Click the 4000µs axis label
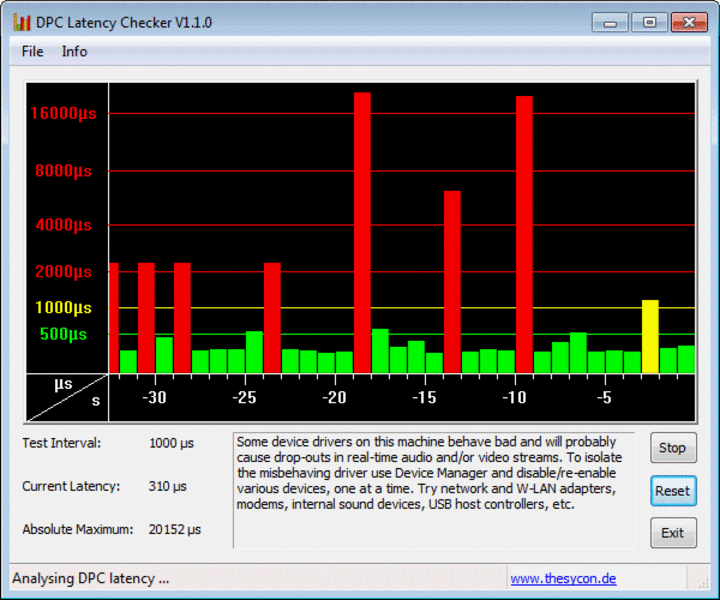 (x=63, y=225)
